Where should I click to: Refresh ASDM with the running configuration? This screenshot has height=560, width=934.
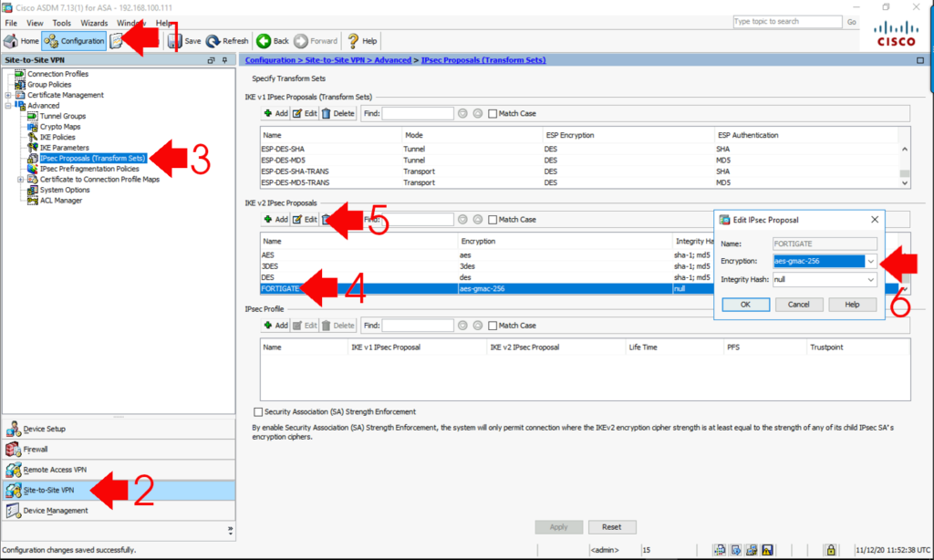point(227,41)
